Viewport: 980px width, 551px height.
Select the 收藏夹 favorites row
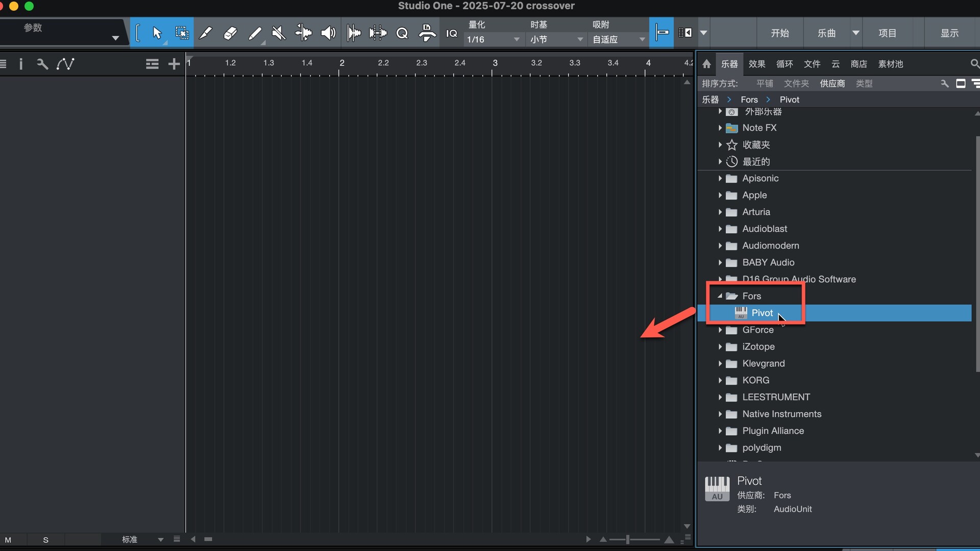(x=835, y=144)
